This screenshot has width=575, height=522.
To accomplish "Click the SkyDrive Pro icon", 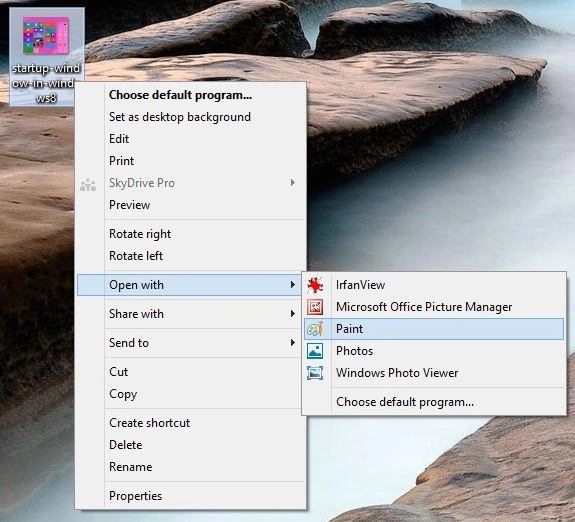I will (88, 185).
